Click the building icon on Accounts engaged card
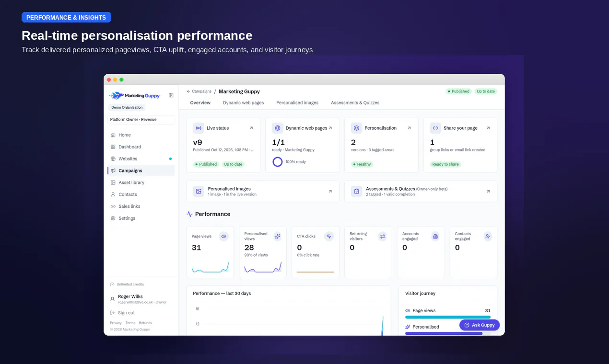 (x=435, y=236)
